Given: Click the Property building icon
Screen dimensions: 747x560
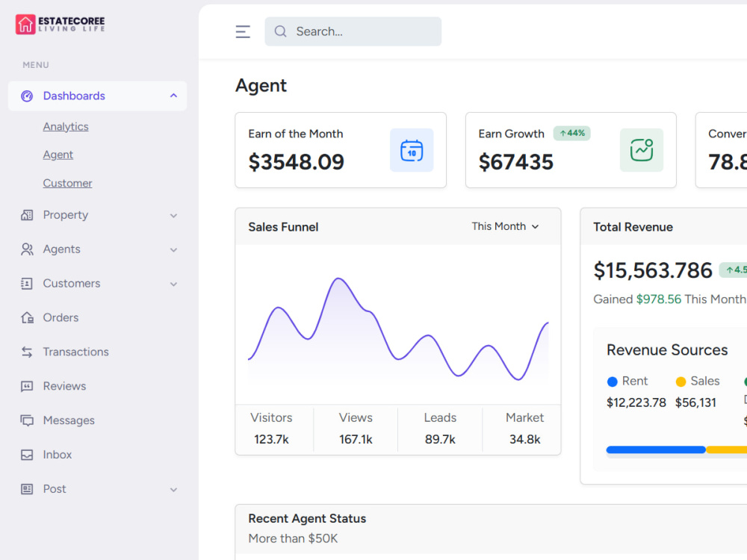Looking at the screenshot, I should click(x=27, y=215).
